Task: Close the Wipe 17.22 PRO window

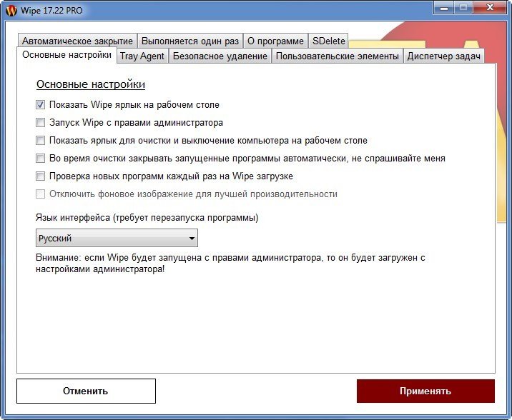Action: tap(490, 7)
